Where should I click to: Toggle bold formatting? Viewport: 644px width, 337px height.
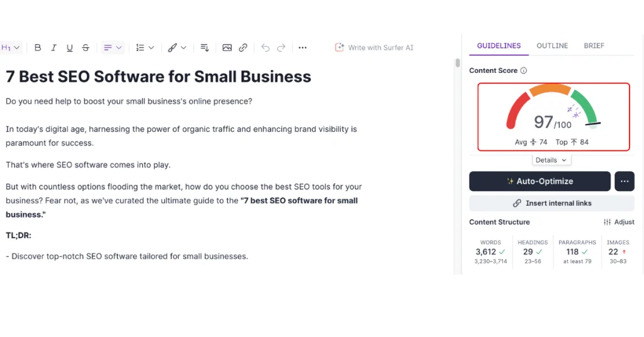coord(37,48)
